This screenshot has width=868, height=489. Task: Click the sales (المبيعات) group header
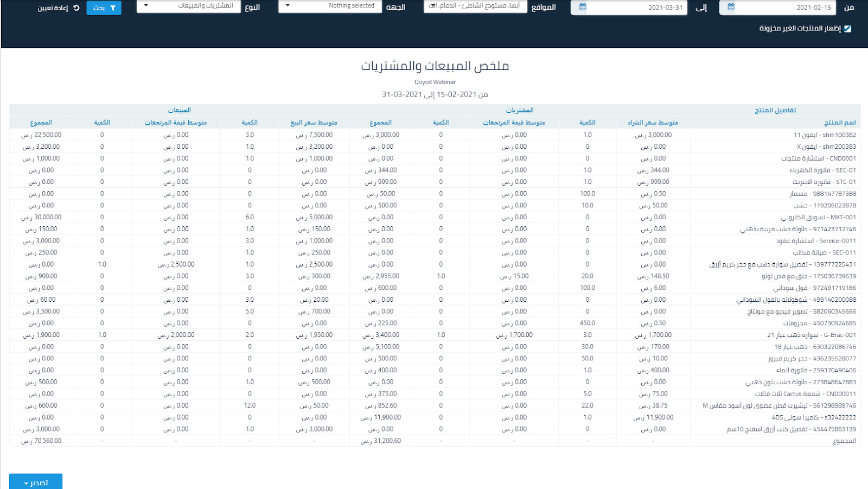coord(179,110)
